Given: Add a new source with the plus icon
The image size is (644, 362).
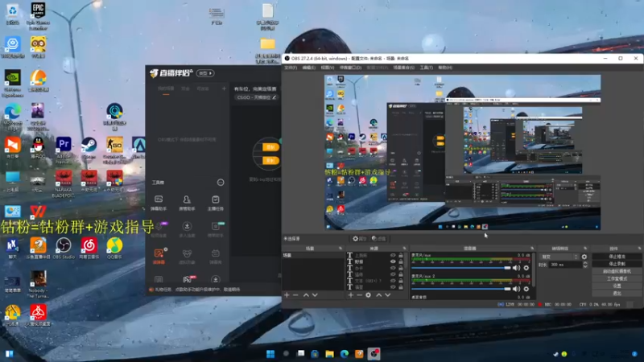Looking at the screenshot, I should tap(351, 294).
